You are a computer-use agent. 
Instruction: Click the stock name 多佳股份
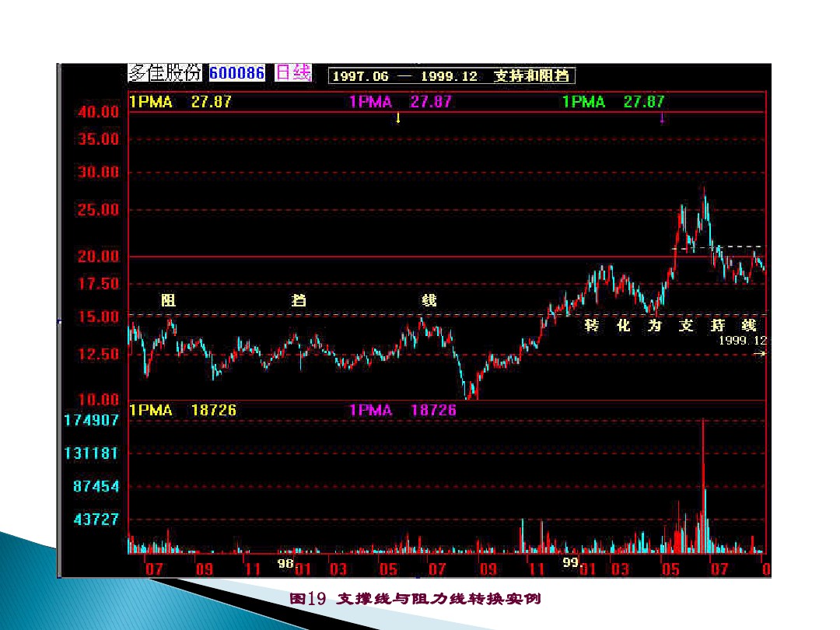coord(164,72)
